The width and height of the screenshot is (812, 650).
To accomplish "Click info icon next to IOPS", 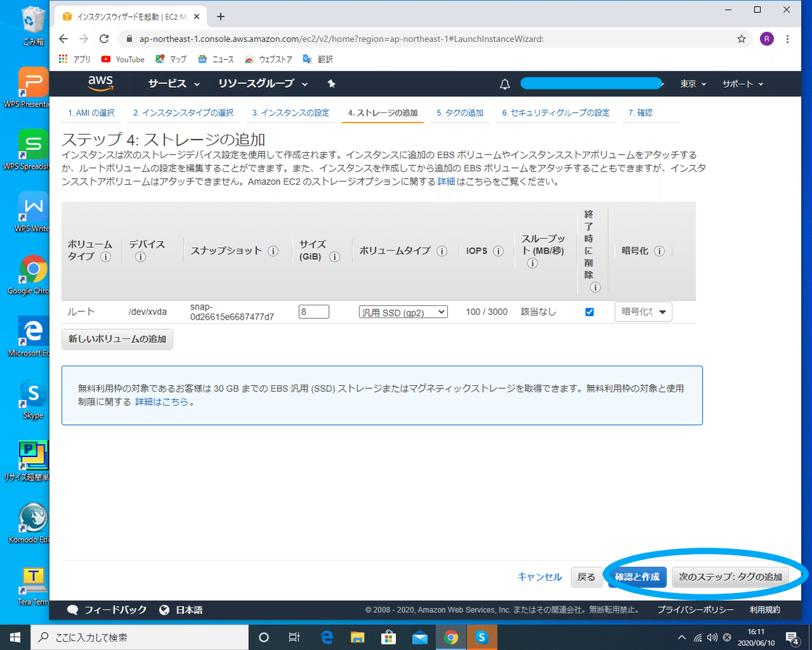I will click(x=498, y=251).
